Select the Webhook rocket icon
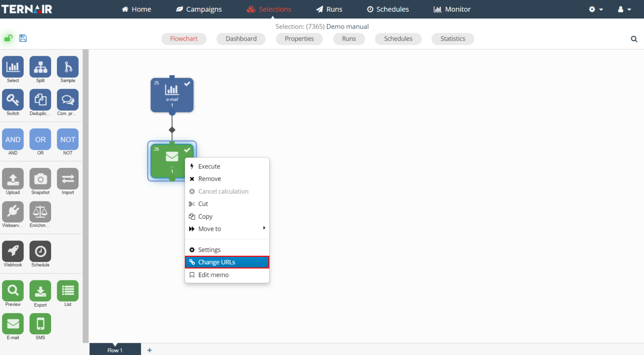 [13, 251]
